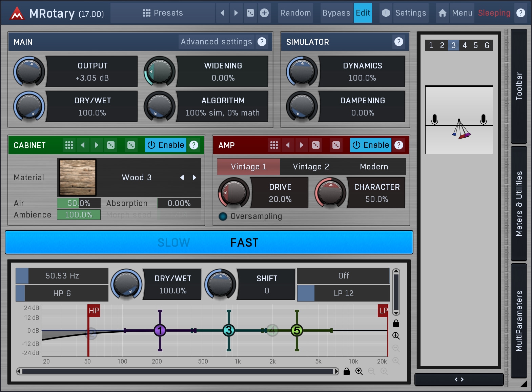
Task: Zoom in equalizer graph vertically
Action: tap(396, 336)
